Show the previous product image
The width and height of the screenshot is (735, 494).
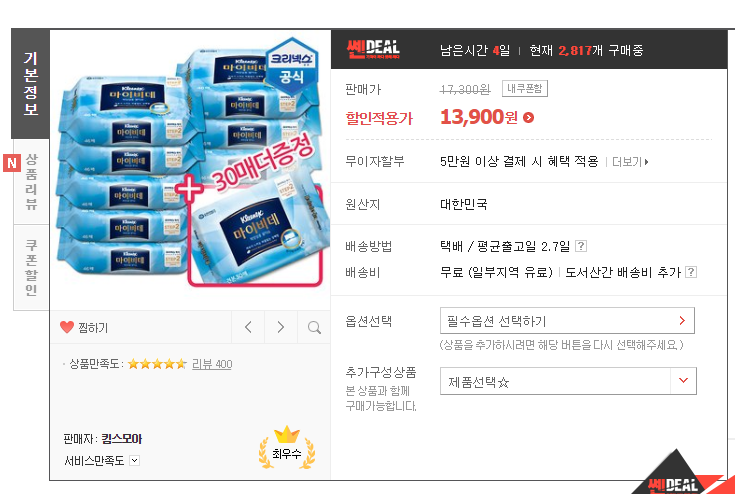[248, 327]
